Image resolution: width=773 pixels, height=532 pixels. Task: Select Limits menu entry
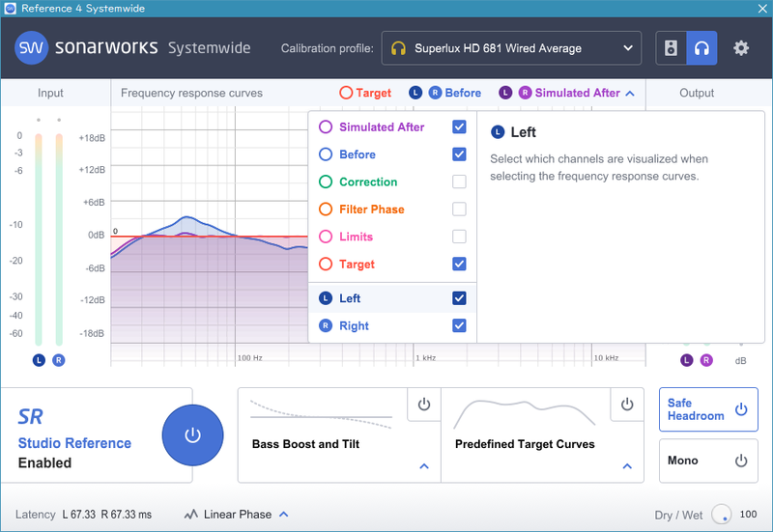[x=392, y=237]
